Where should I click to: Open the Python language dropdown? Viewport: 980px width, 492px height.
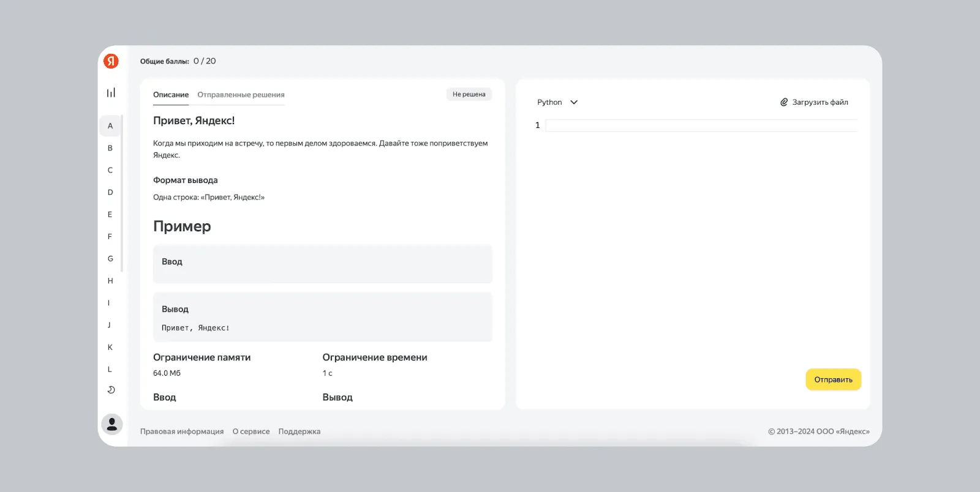point(557,102)
